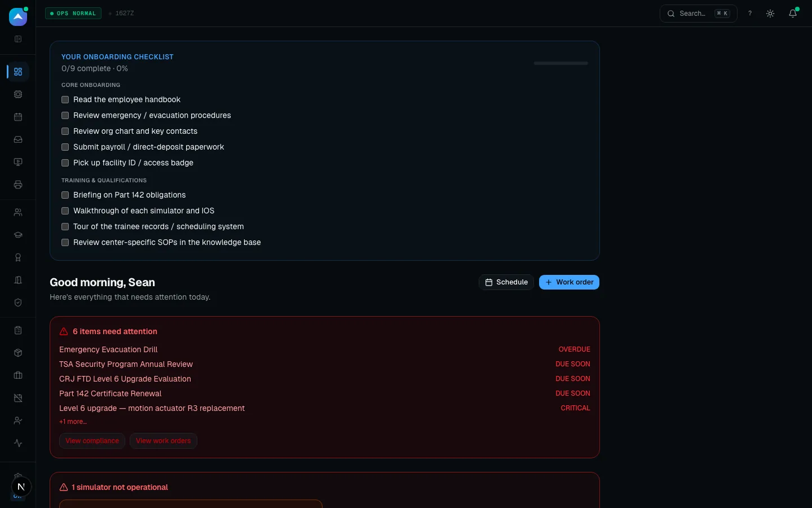Open the door/facility icon in sidebar
This screenshot has height=508, width=812.
point(18,280)
